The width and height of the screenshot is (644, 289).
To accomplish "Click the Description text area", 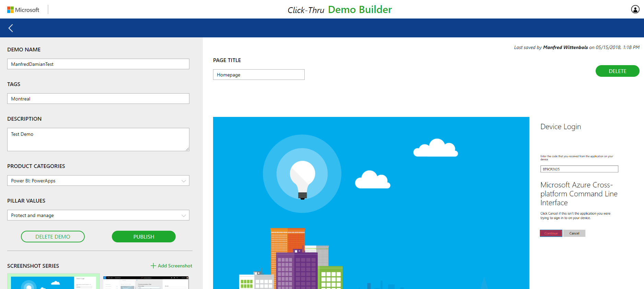I will (x=98, y=140).
